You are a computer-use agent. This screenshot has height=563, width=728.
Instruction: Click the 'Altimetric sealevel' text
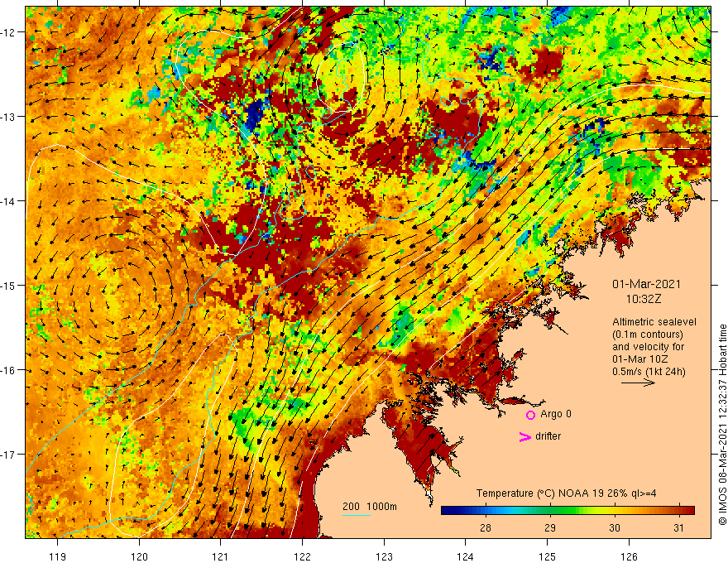click(654, 322)
